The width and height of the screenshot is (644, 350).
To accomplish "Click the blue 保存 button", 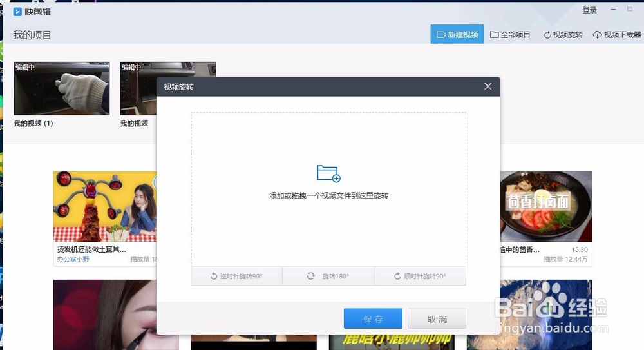I will [x=373, y=319].
